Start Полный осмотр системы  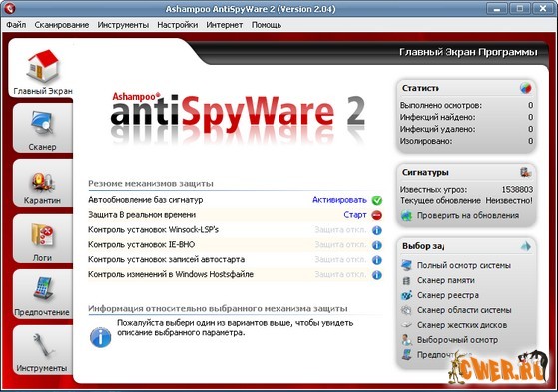pos(464,265)
